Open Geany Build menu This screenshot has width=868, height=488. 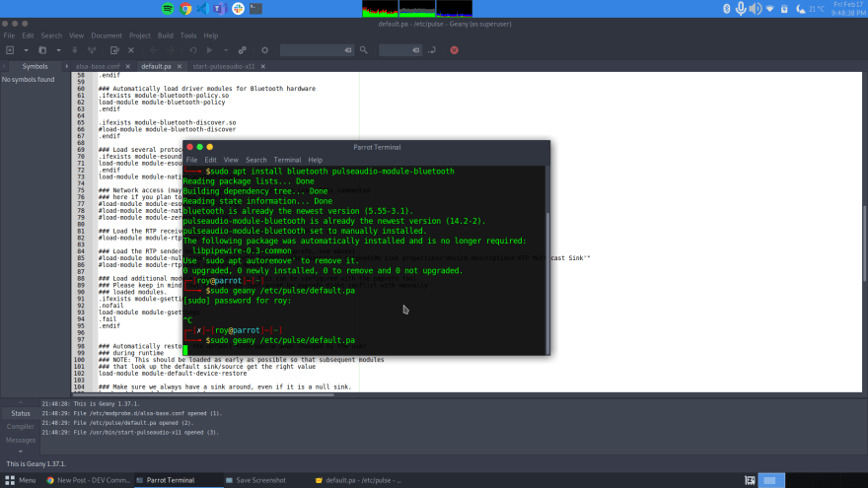(165, 35)
